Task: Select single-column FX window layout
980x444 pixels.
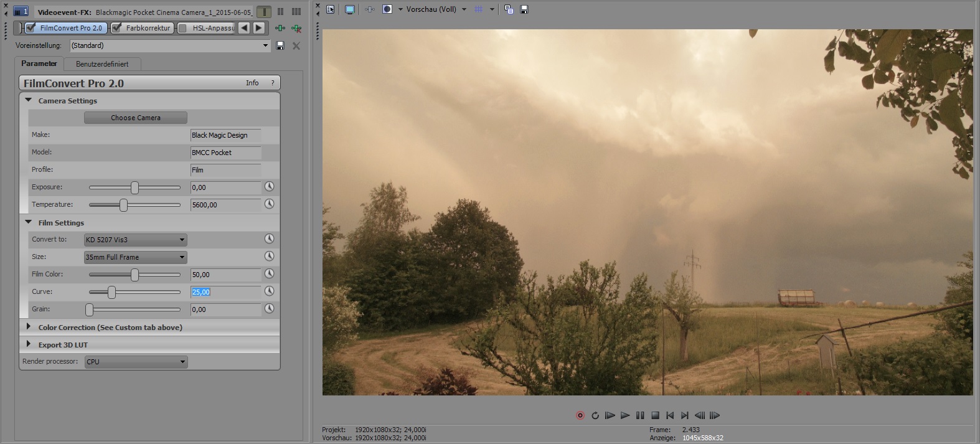Action: pyautogui.click(x=264, y=12)
